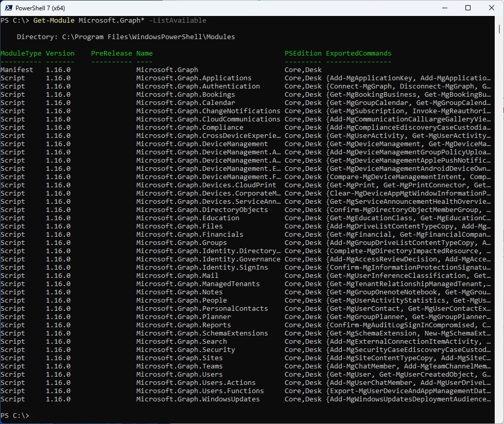Click the Manifest module type cell

point(16,69)
